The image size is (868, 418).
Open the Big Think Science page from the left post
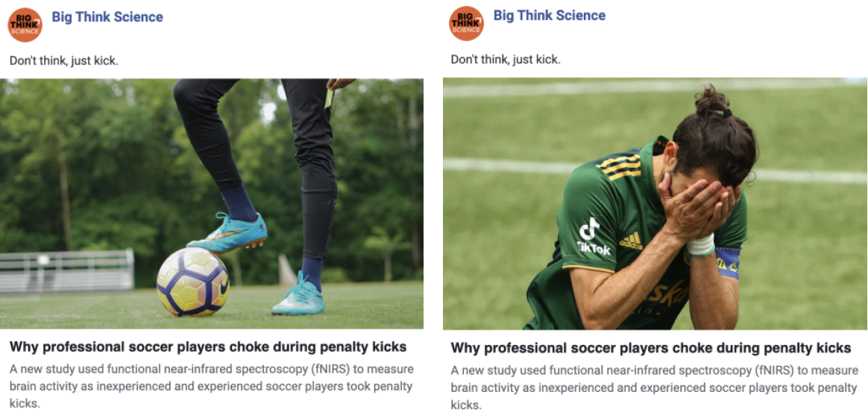coord(107,17)
